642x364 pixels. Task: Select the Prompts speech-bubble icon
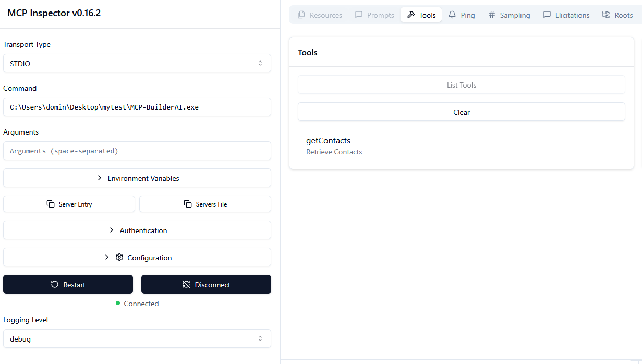click(359, 15)
